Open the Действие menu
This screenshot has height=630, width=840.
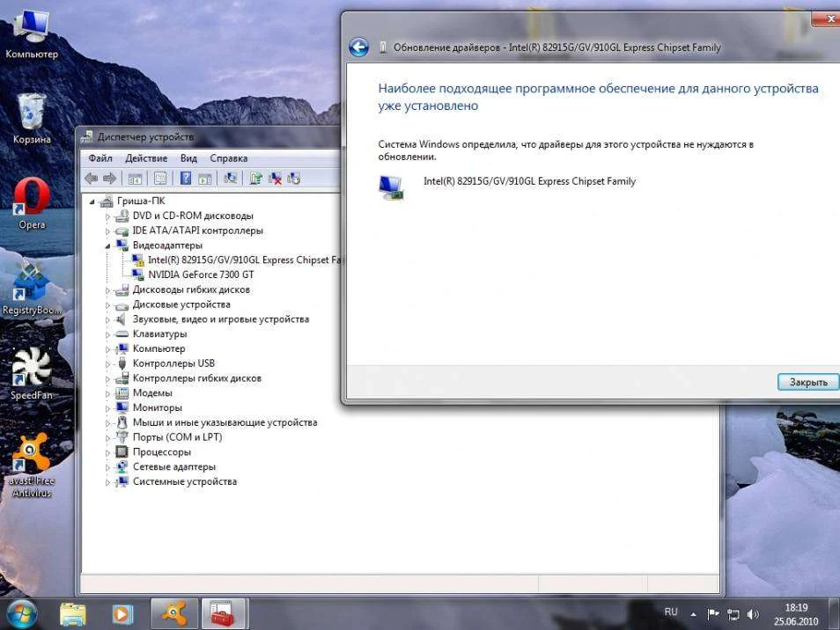[146, 158]
